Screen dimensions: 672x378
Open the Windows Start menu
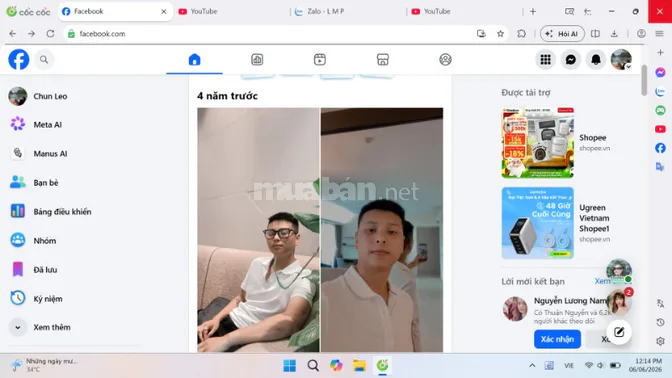pos(290,366)
